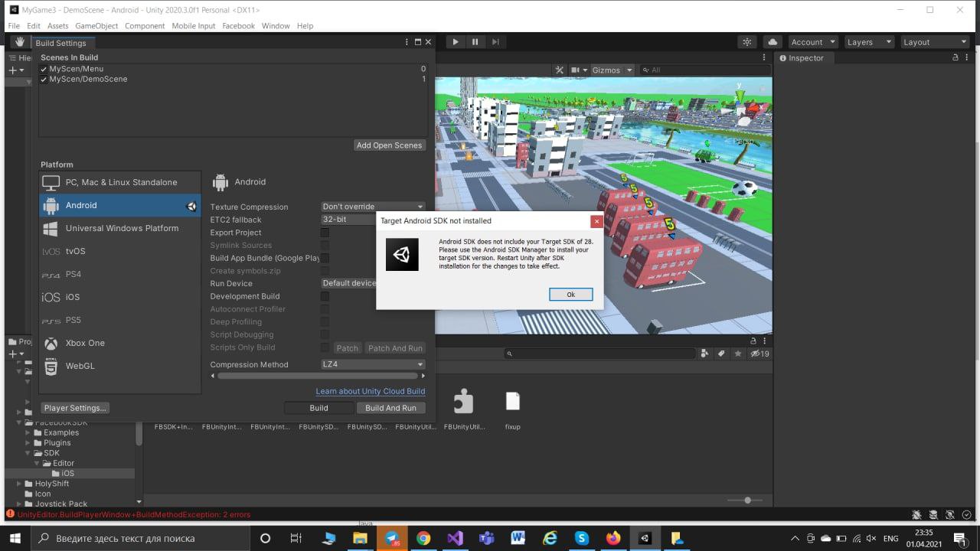Click the cache server icon in status bar
980x551 pixels.
pos(933,514)
